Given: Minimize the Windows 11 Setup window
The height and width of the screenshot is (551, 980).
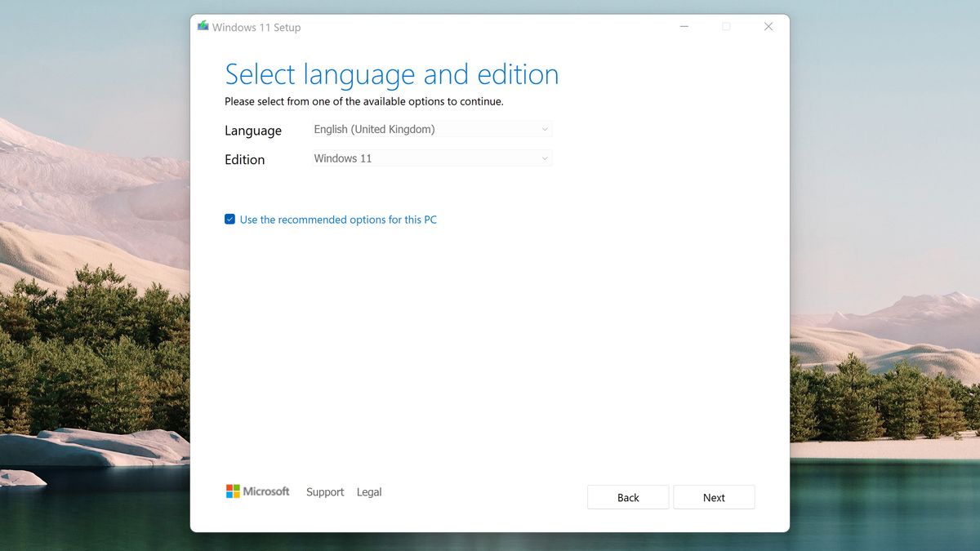Looking at the screenshot, I should [x=683, y=26].
